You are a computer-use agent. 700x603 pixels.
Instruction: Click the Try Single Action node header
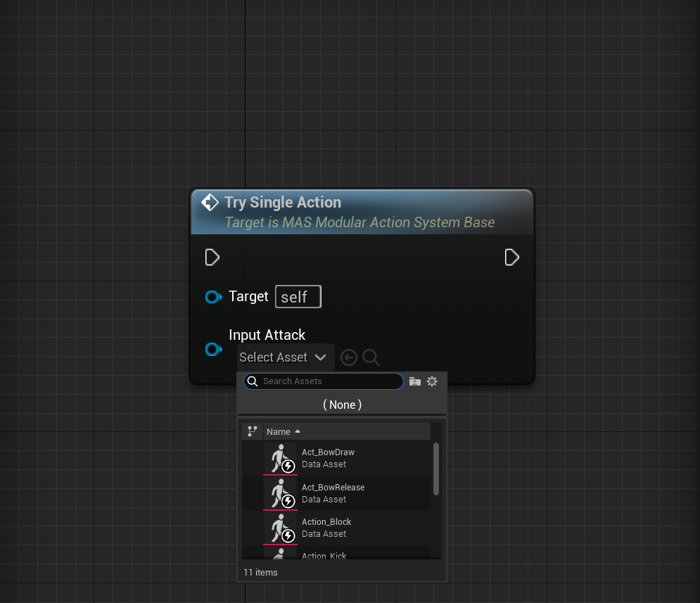(302, 203)
